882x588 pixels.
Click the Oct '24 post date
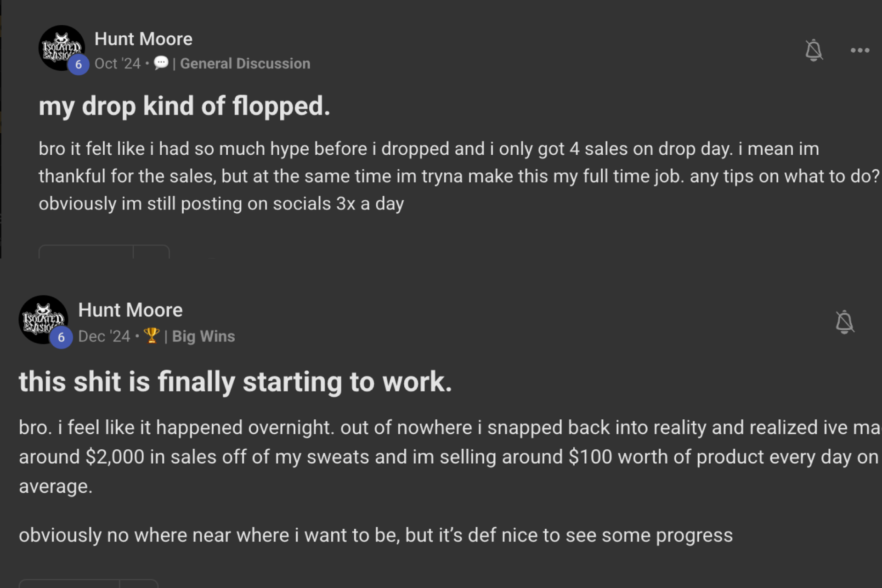(118, 63)
